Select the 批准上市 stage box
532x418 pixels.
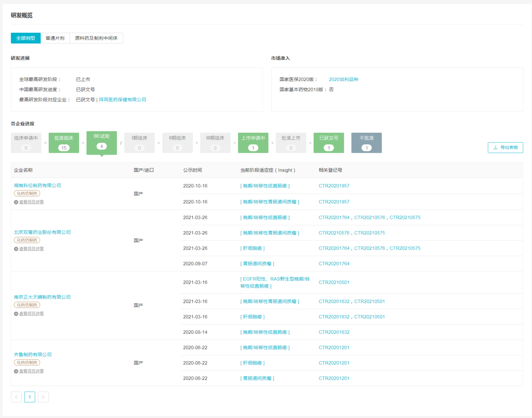pyautogui.click(x=291, y=143)
